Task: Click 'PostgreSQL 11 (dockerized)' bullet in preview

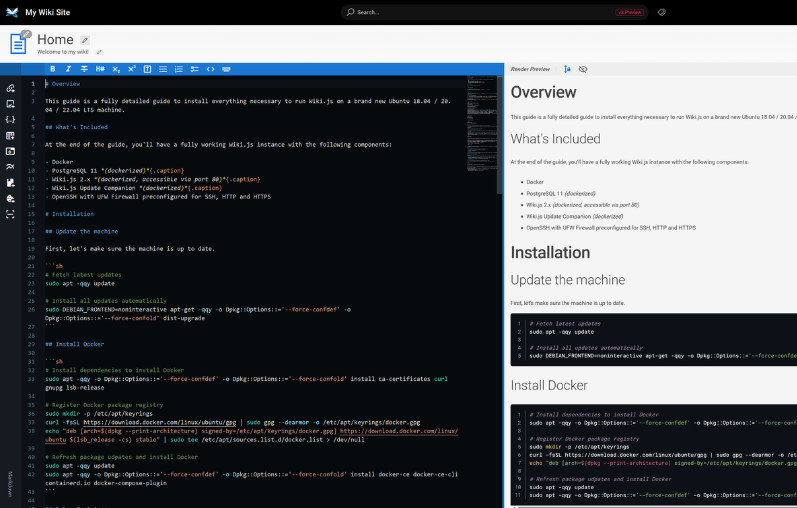Action: tap(561, 194)
